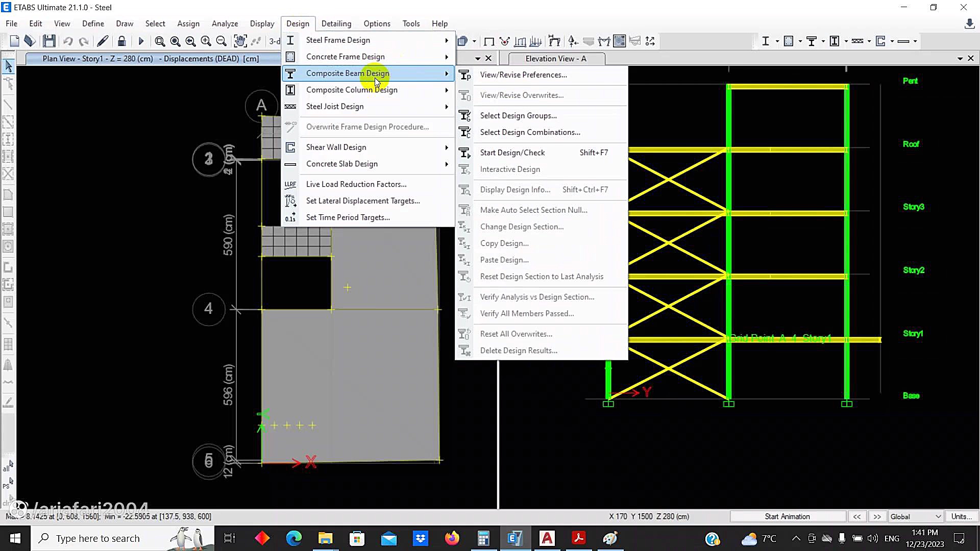
Task: Click the taskbar search box
Action: tap(124, 538)
